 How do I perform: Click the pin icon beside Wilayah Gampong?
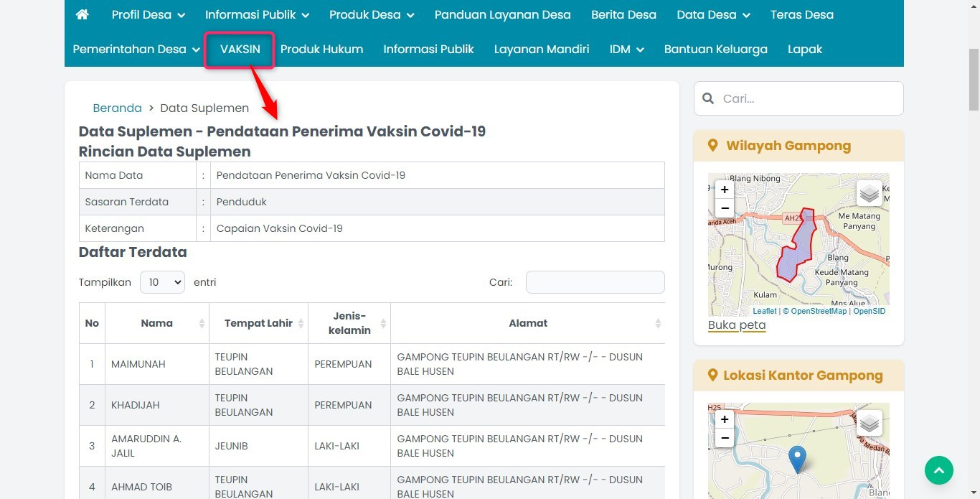point(712,145)
